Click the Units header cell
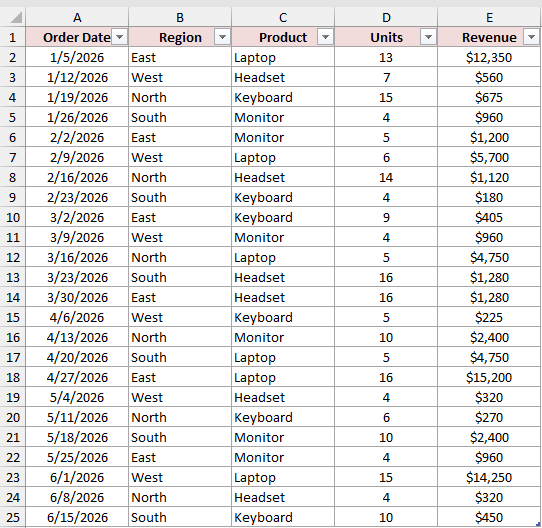Screen dimensions: 542x528 coord(386,37)
